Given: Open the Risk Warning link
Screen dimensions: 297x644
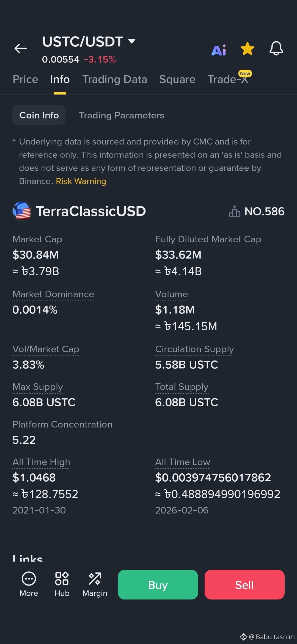Looking at the screenshot, I should click(81, 181).
